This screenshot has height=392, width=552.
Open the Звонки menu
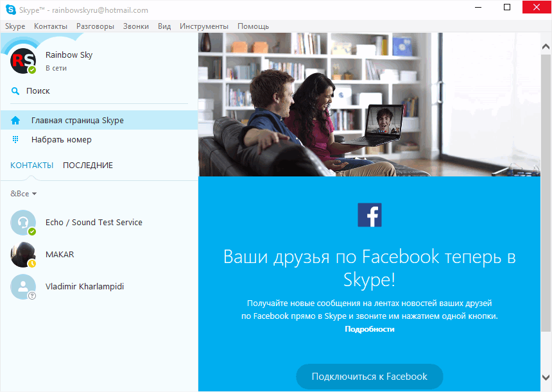(x=136, y=26)
